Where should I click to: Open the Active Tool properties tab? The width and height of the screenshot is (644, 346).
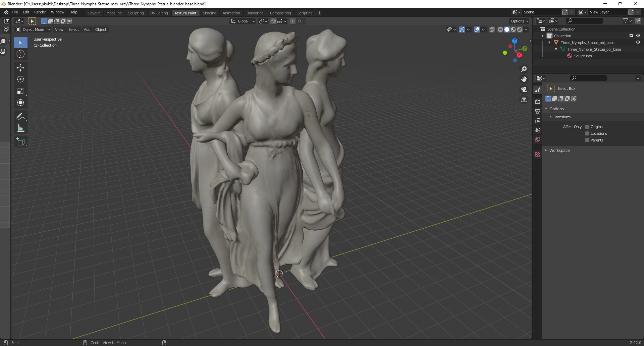click(538, 90)
